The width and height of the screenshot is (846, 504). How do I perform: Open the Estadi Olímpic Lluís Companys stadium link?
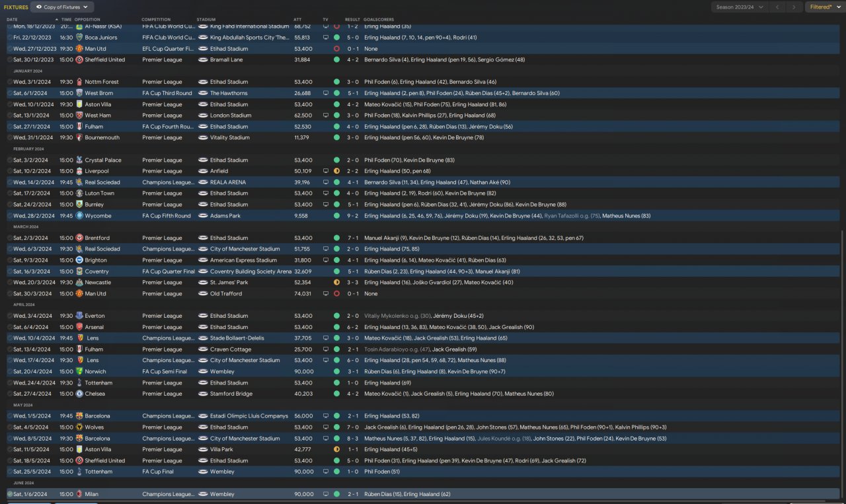[x=249, y=416]
